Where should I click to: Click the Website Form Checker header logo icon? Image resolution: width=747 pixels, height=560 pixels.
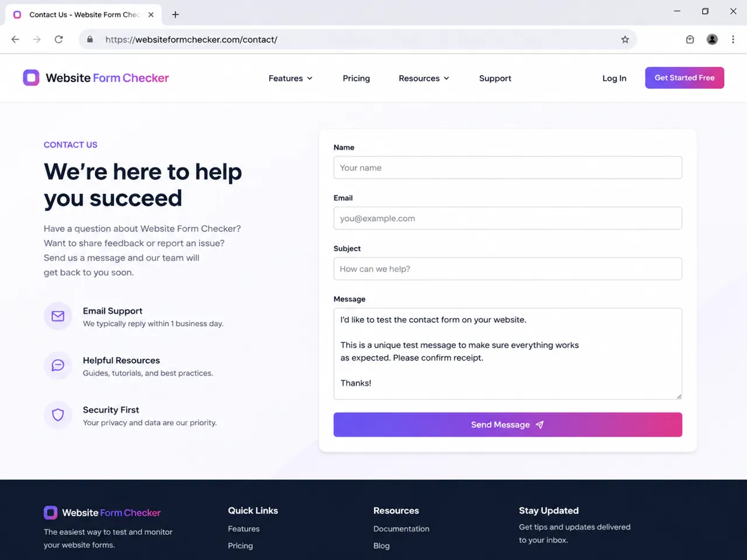coord(31,78)
